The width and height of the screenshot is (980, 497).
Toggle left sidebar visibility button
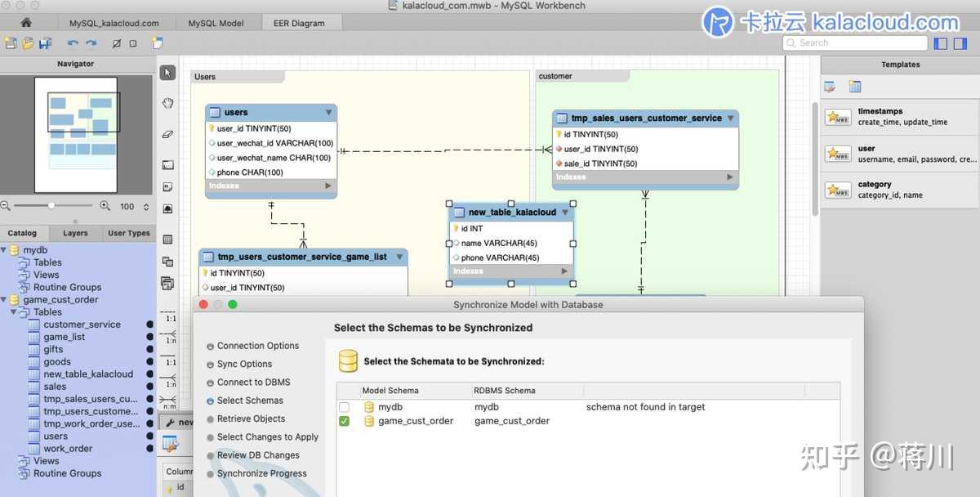click(940, 43)
